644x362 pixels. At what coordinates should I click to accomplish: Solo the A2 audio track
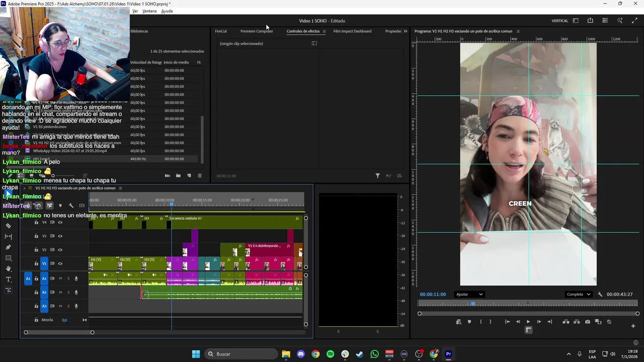[x=68, y=292]
